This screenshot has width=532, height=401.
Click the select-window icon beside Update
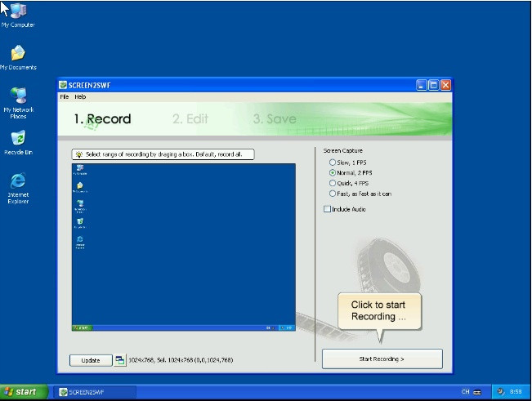[120, 360]
